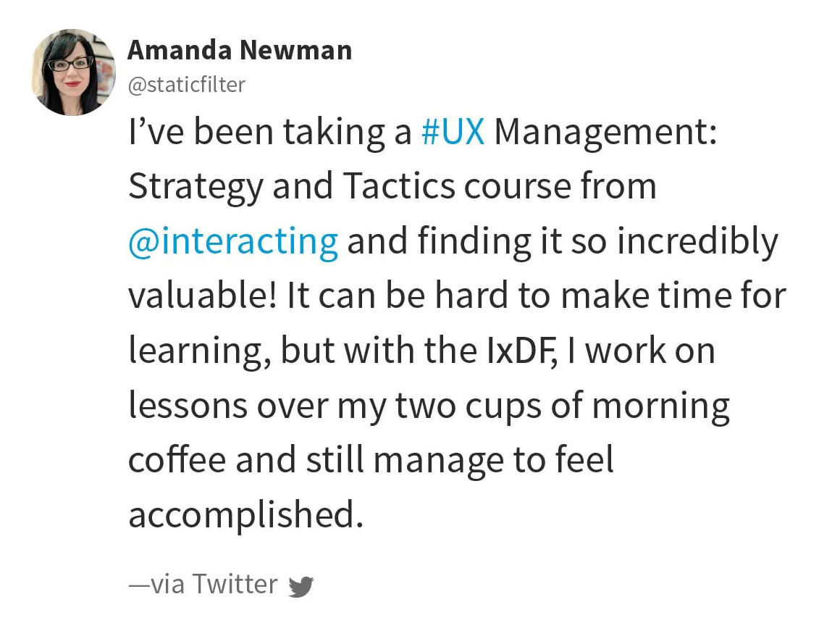Click the phrase "still manage to feel"
Viewport: 840px width, 623px height.
460,461
